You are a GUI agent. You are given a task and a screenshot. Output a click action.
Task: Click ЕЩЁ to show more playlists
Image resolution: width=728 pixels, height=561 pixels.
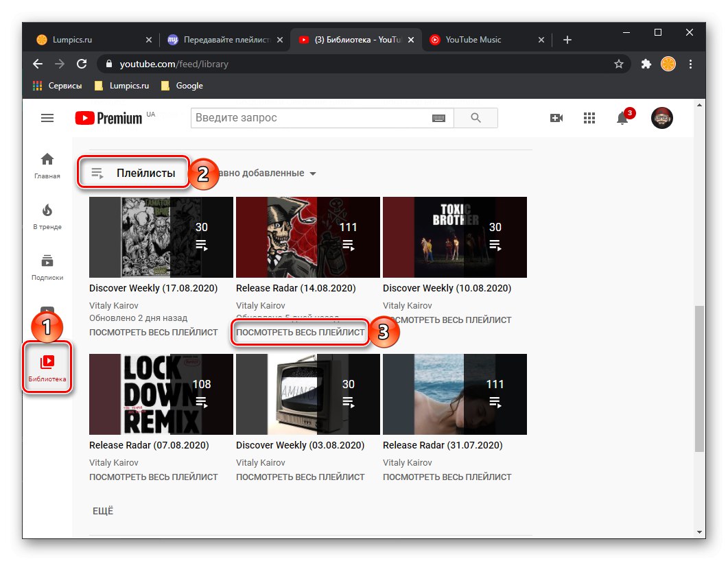tap(103, 511)
